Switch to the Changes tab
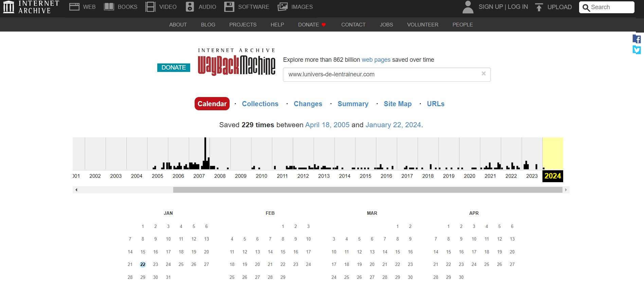 308,104
